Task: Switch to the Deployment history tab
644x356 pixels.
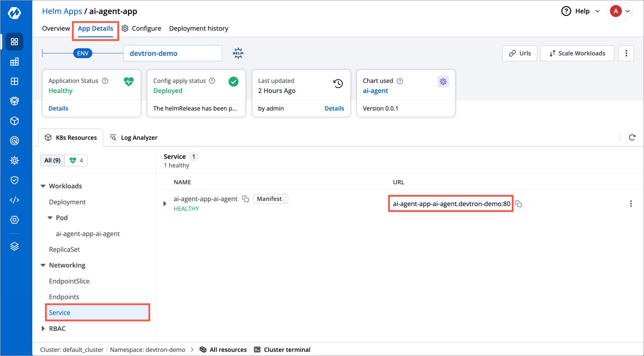Action: point(199,28)
